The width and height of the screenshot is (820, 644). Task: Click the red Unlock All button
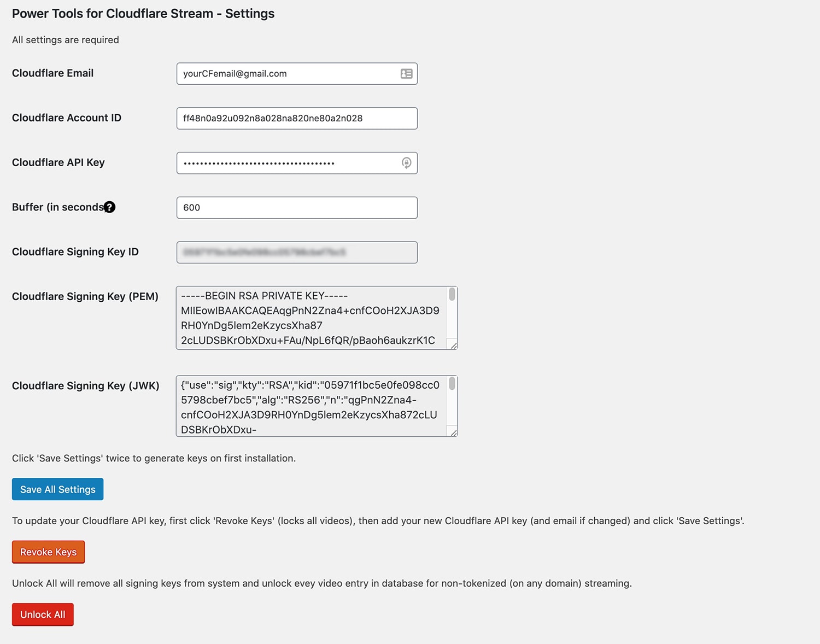click(43, 614)
